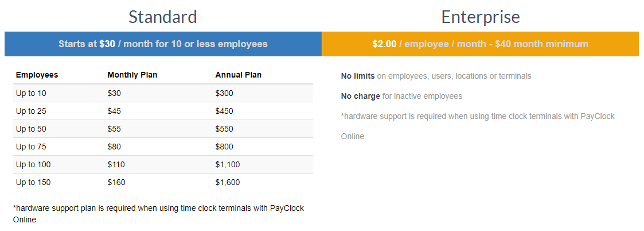The height and width of the screenshot is (231, 644).
Task: Click the Monthly Plan column header
Action: point(132,75)
